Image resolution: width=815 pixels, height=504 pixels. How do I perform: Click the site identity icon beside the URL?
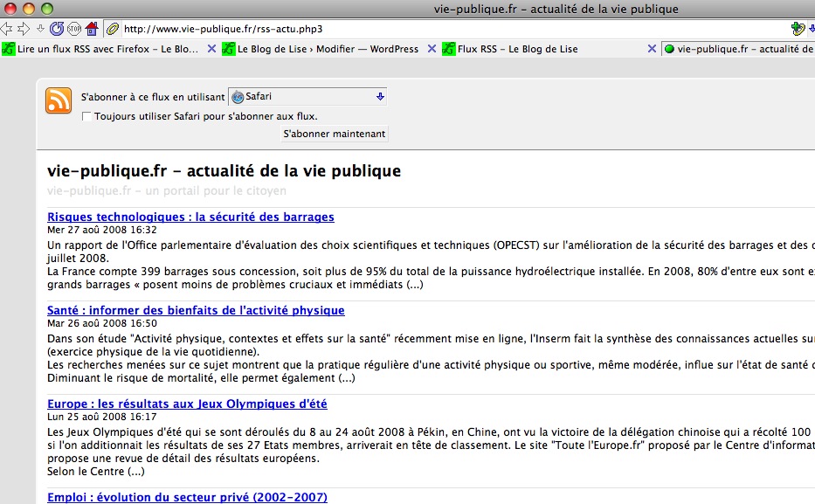pyautogui.click(x=114, y=29)
